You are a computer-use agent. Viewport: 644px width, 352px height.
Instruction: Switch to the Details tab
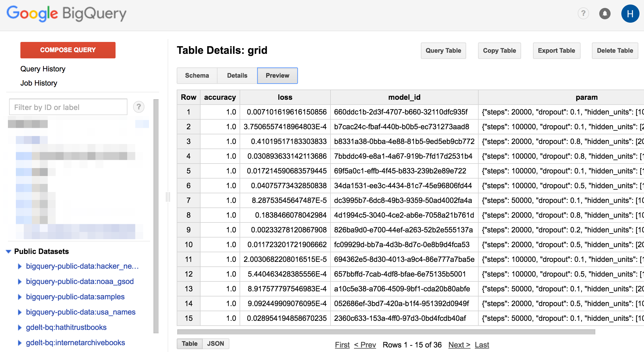pos(237,75)
